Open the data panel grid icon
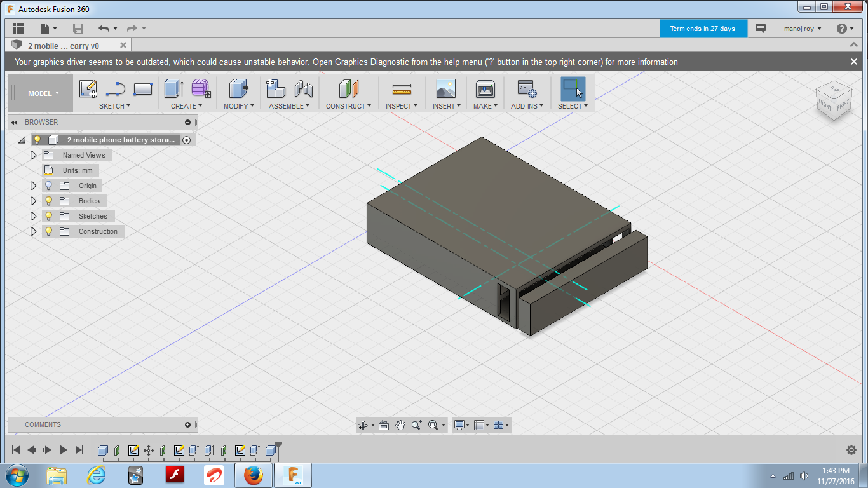 coord(18,28)
